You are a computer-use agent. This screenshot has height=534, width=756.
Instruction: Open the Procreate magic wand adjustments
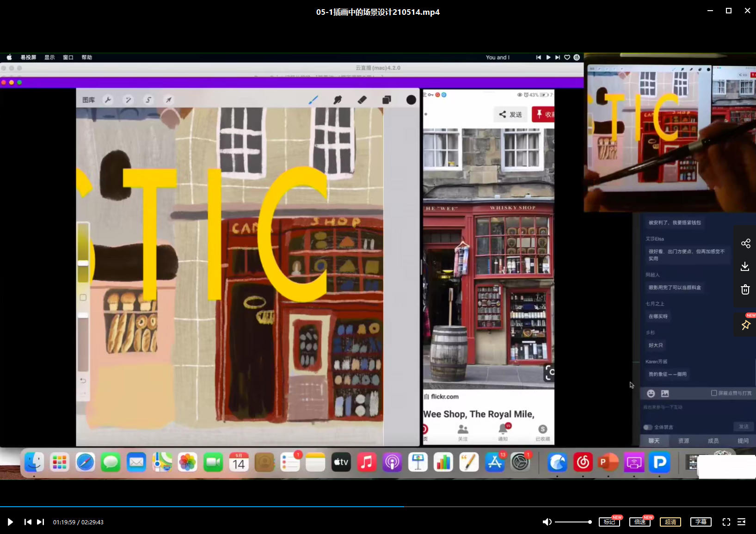pos(128,100)
